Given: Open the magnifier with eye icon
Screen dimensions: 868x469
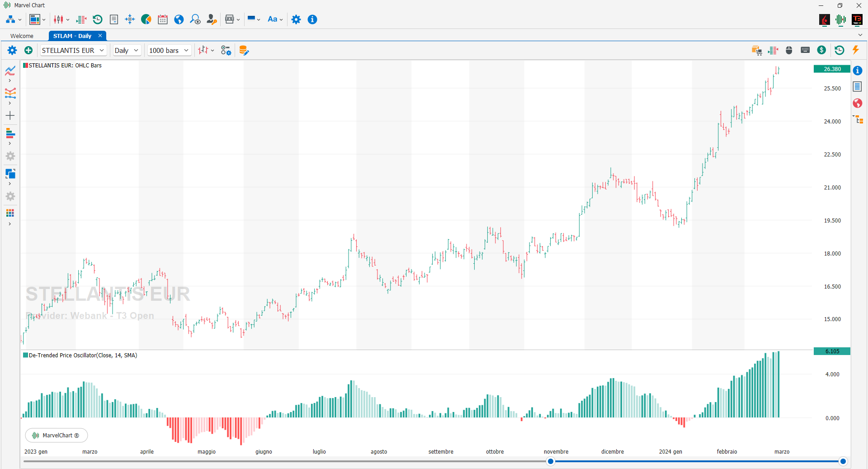Looking at the screenshot, I should tap(195, 19).
